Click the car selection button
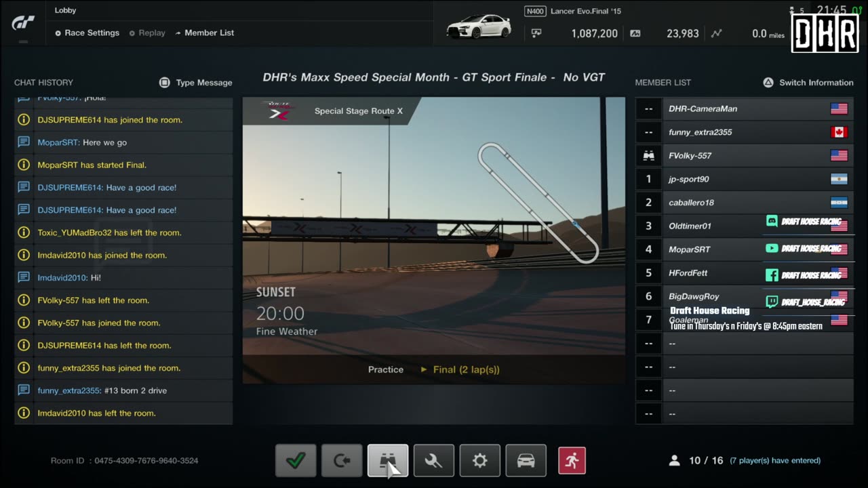This screenshot has height=488, width=868. [526, 461]
